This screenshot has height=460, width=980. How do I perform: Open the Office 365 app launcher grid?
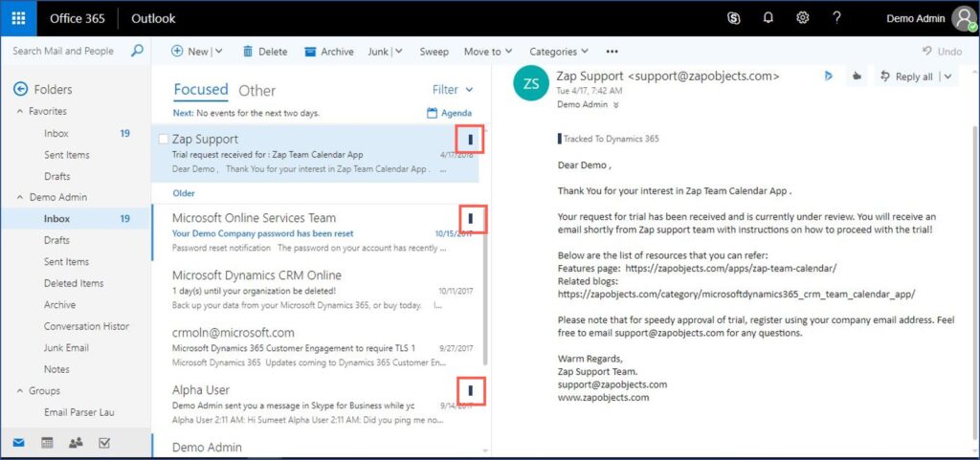coord(18,19)
